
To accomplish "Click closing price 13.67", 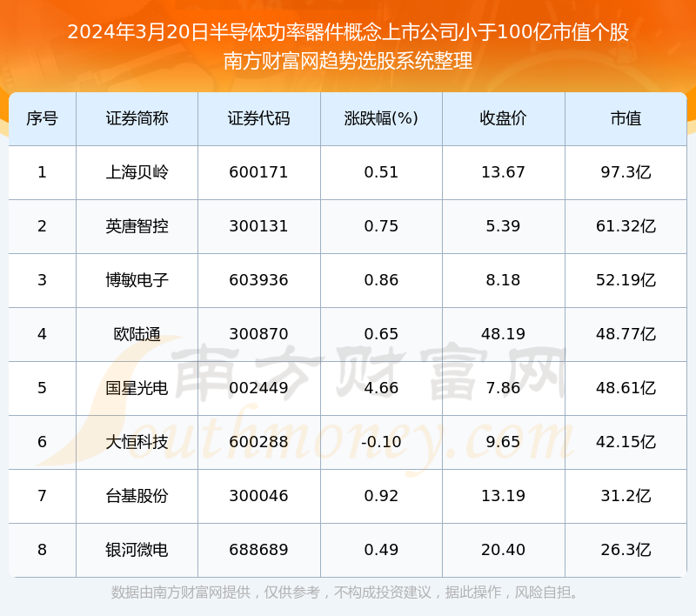I will pyautogui.click(x=503, y=172).
